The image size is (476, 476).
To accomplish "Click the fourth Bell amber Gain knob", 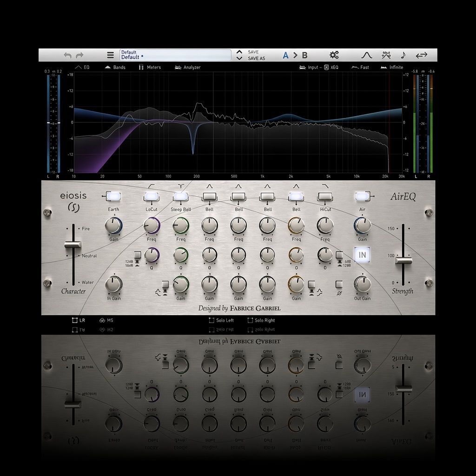I will 296,284.
